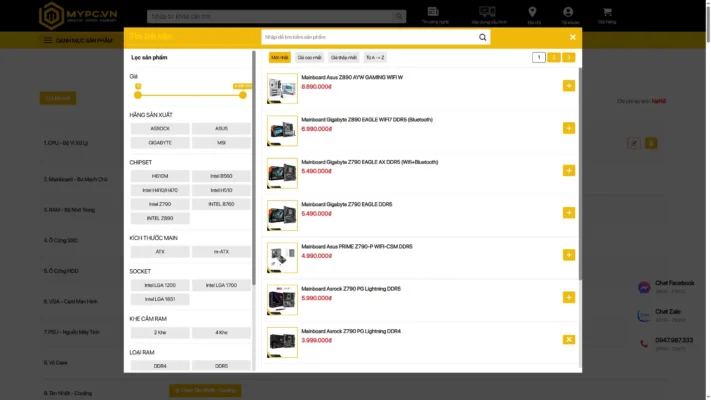Click the product search magnifier icon in popup
Image resolution: width=711 pixels, height=400 pixels.
[x=482, y=37]
